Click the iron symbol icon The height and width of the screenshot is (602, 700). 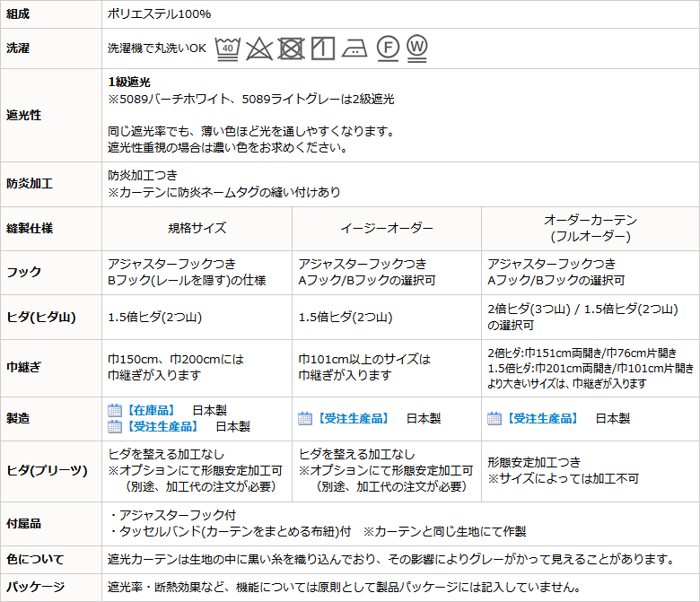pyautogui.click(x=354, y=48)
